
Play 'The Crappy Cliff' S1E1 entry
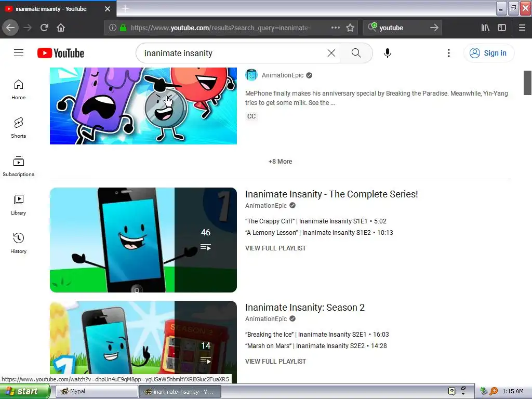tap(315, 221)
